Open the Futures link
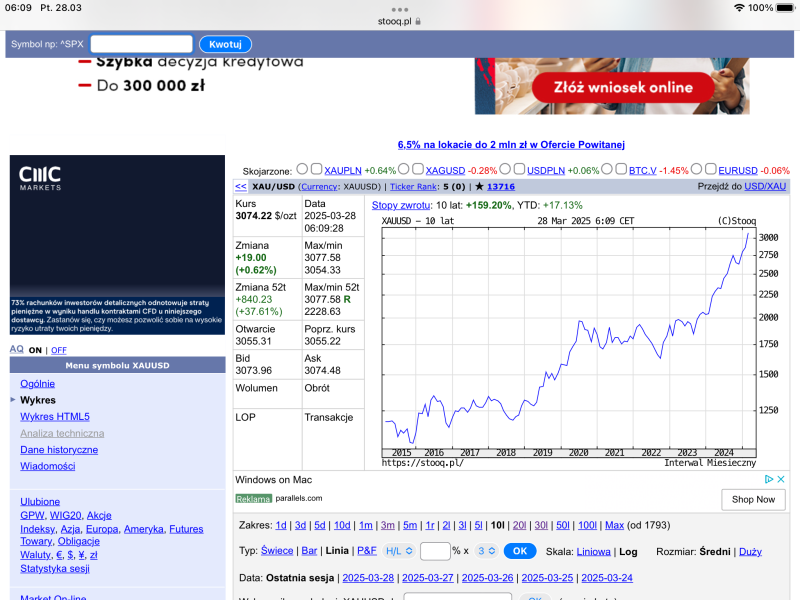 point(186,529)
